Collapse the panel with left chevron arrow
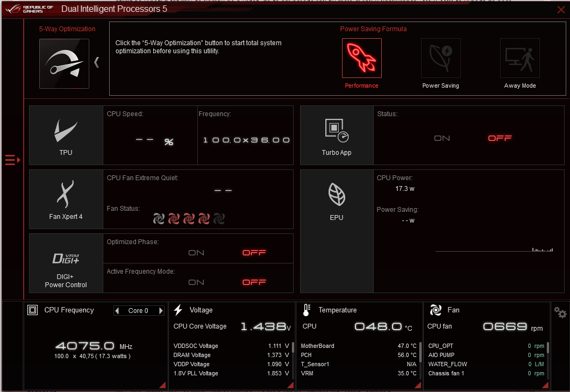The height and width of the screenshot is (392, 570). (x=97, y=62)
